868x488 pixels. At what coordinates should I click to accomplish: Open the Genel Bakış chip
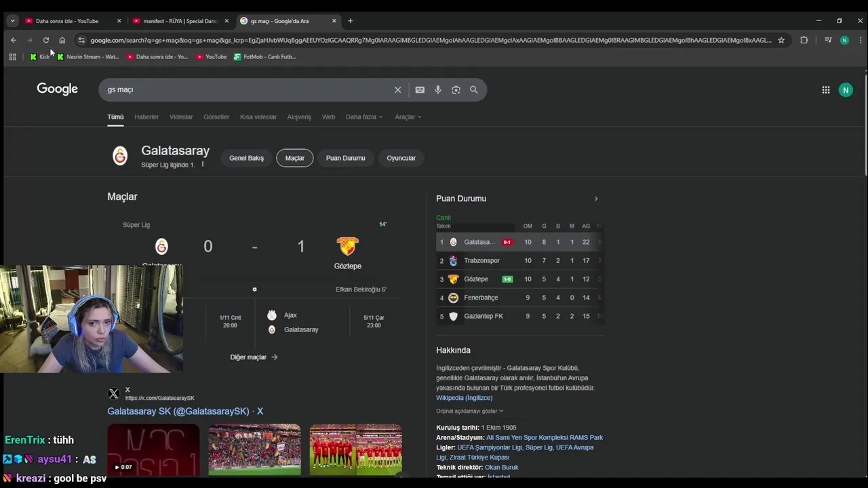point(246,158)
